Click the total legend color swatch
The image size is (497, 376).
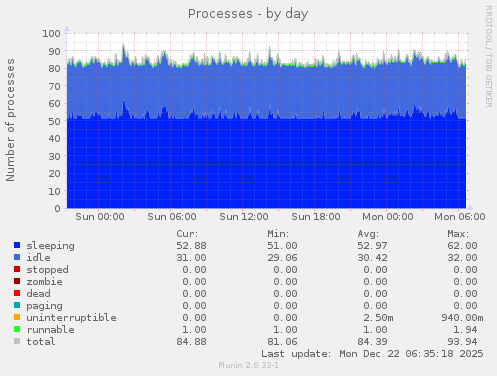pos(17,341)
